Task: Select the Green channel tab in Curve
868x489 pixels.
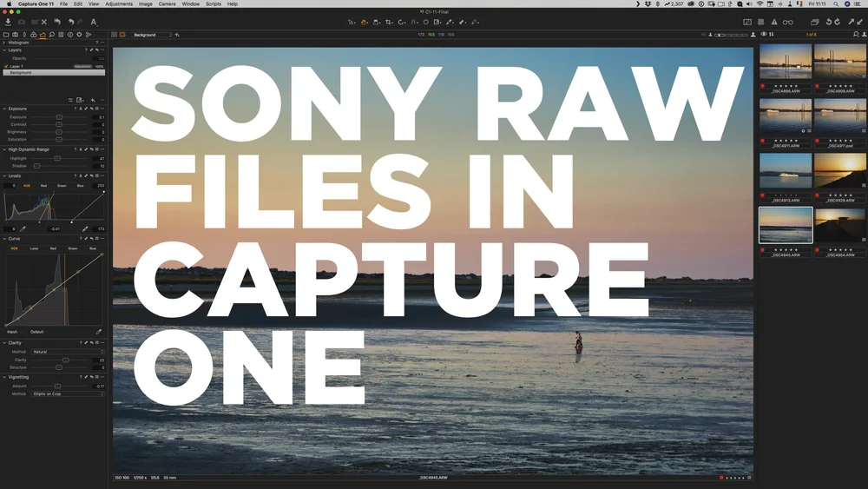Action: [x=73, y=248]
